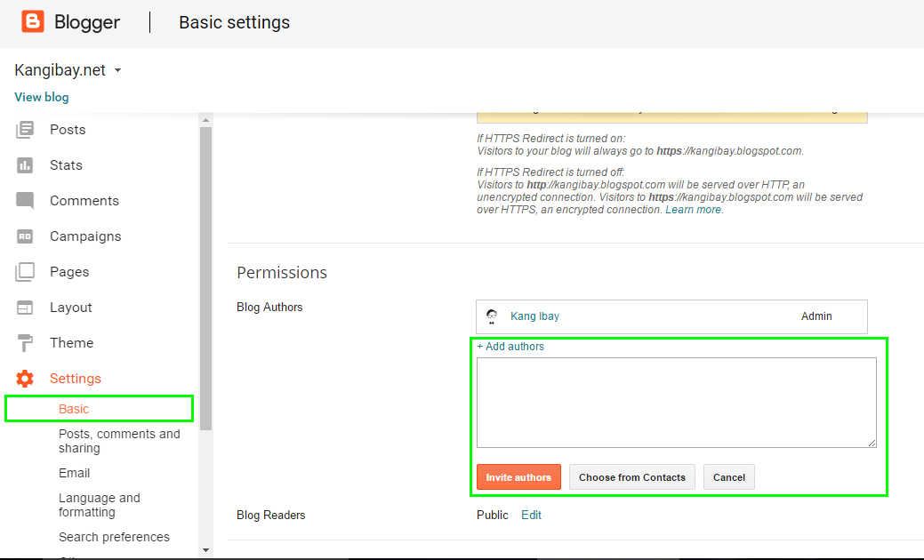The width and height of the screenshot is (924, 560).
Task: Open Posts, comments and sharing settings
Action: pos(119,441)
